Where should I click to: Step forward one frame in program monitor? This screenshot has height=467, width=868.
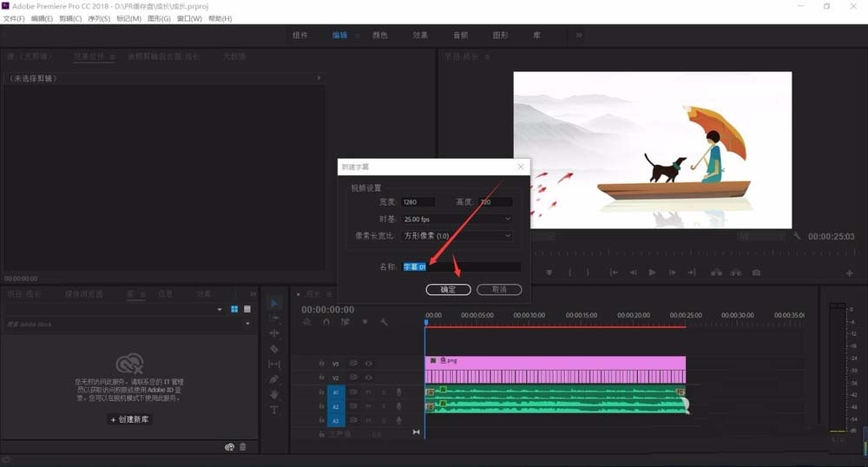(672, 273)
